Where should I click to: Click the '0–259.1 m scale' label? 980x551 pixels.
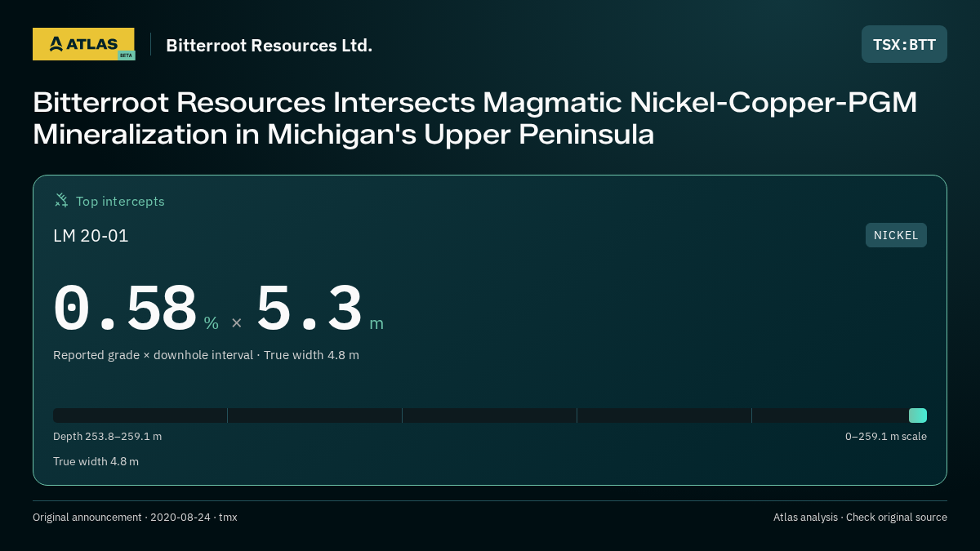886,436
